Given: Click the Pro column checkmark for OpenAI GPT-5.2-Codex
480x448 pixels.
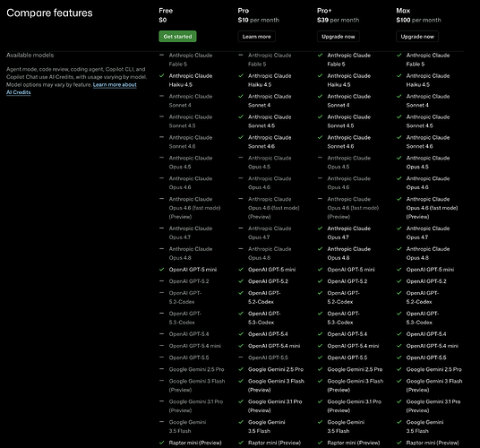Looking at the screenshot, I should [241, 293].
